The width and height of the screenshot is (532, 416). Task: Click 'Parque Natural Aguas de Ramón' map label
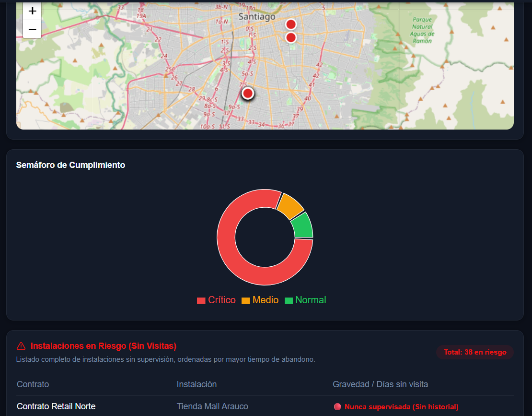[x=422, y=30]
